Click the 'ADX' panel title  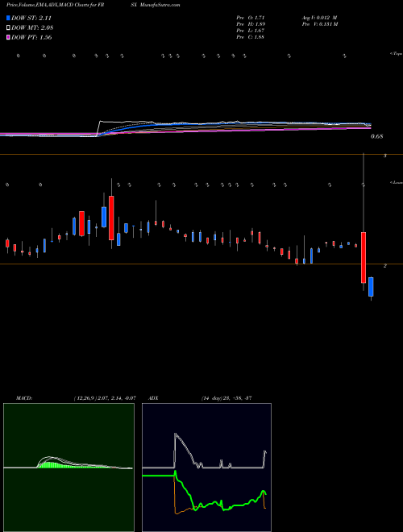[154, 397]
